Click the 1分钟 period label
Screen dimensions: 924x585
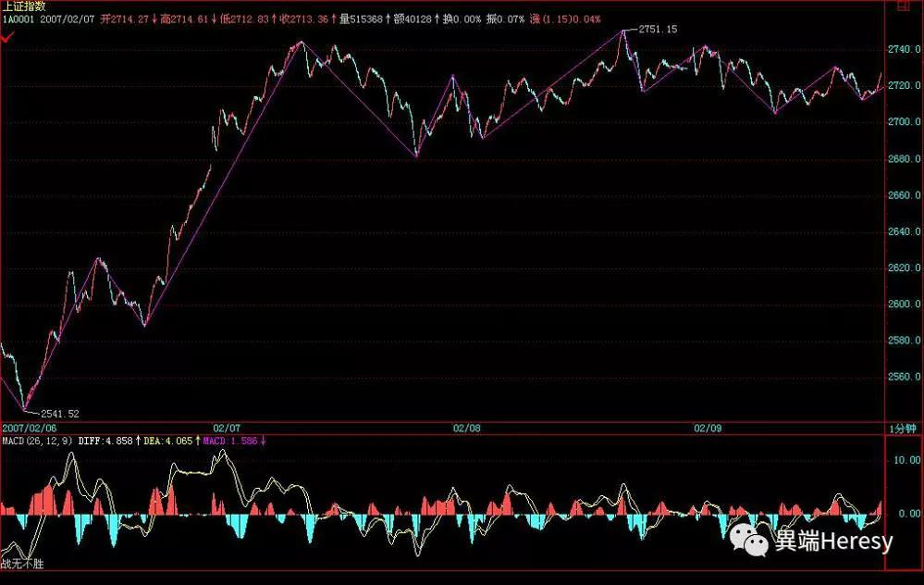(904, 429)
